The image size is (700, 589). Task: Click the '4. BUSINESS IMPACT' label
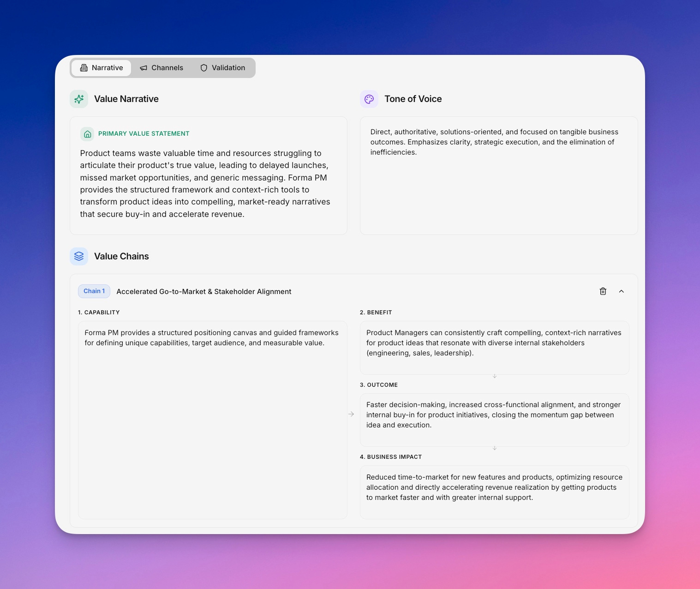point(391,457)
